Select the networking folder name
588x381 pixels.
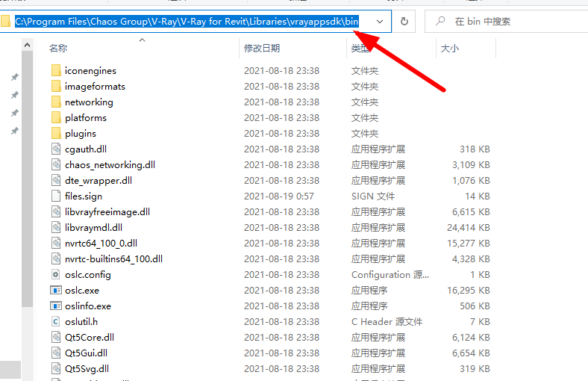point(89,102)
